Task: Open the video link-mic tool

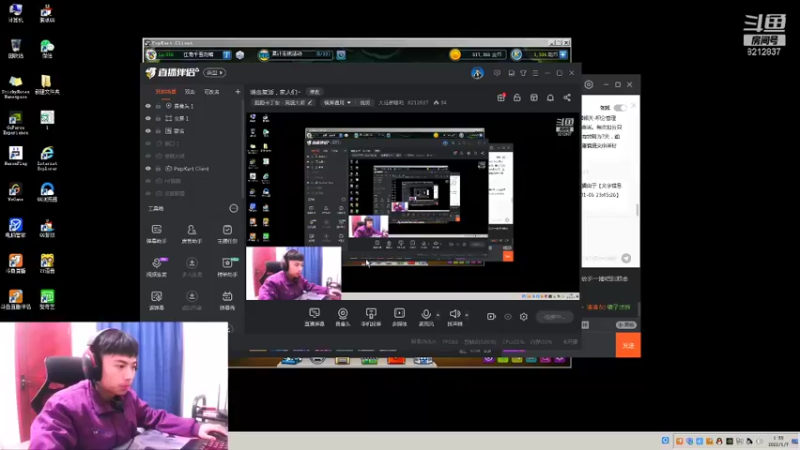Action: coord(157,267)
